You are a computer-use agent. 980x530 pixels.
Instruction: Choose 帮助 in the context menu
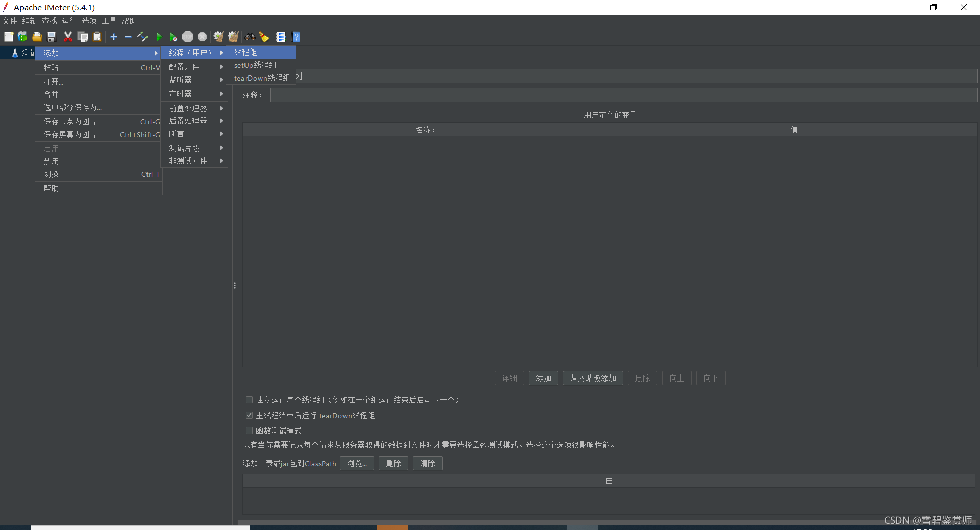(x=99, y=188)
